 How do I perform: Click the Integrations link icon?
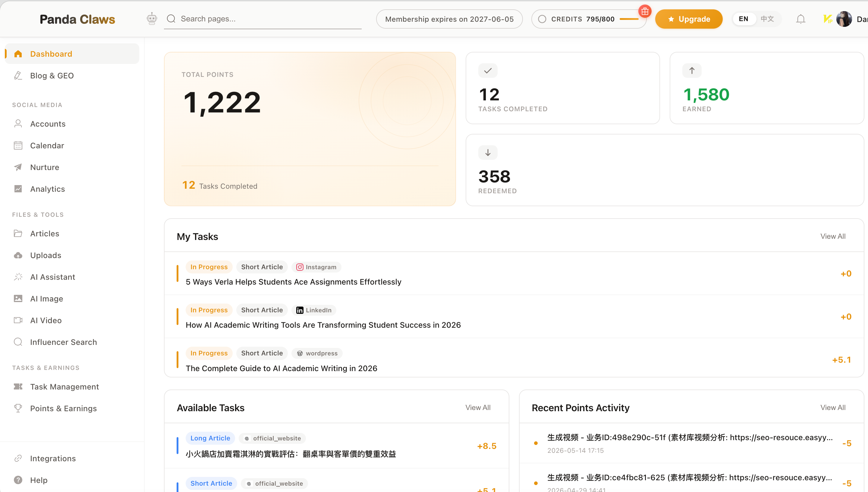[x=18, y=458]
